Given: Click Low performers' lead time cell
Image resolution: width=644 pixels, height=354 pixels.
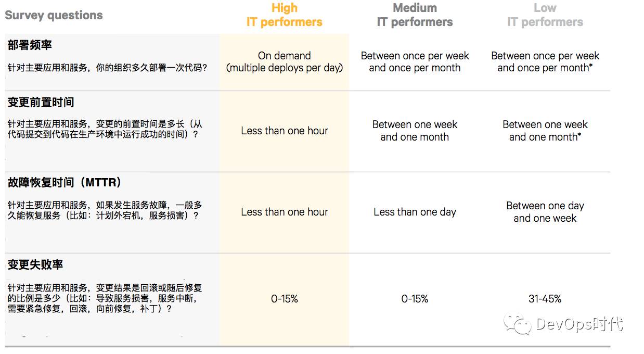Looking at the screenshot, I should coord(545,131).
